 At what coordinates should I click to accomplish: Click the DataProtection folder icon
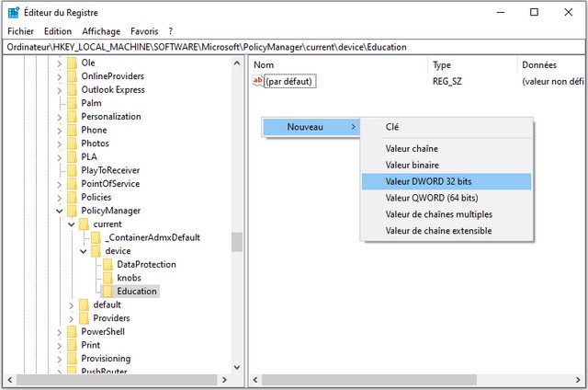click(x=107, y=265)
